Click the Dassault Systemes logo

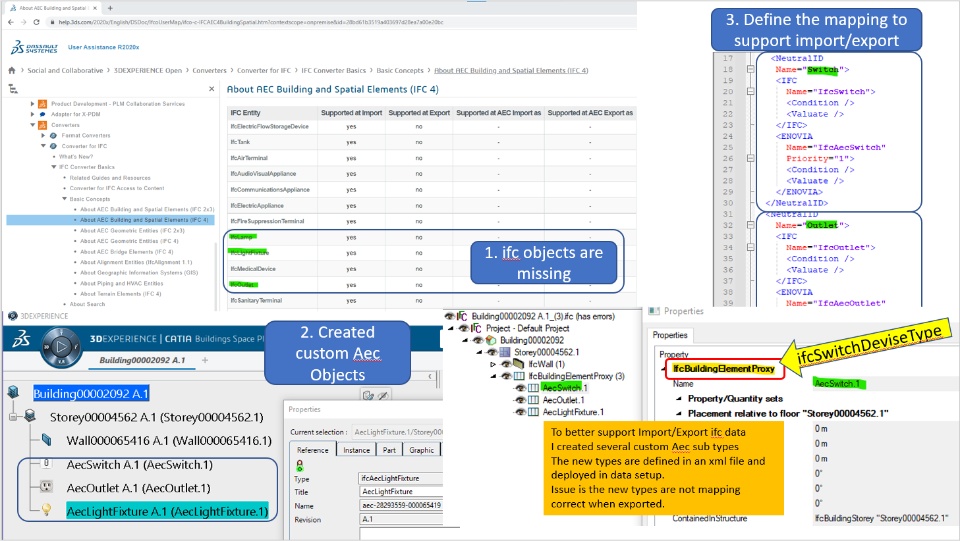click(x=34, y=47)
